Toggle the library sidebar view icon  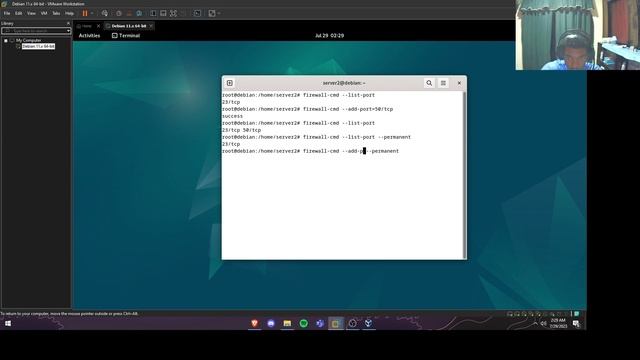(x=153, y=13)
